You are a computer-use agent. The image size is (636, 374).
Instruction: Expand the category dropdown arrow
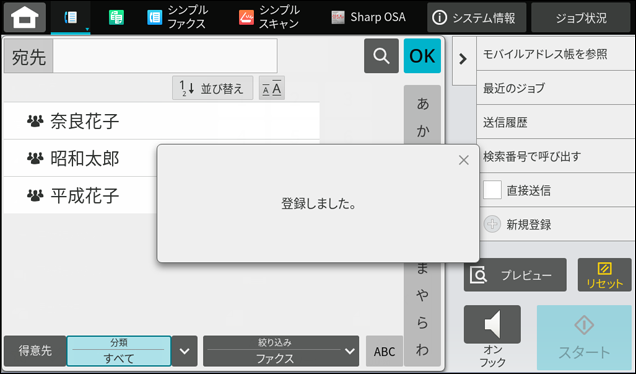click(x=185, y=351)
